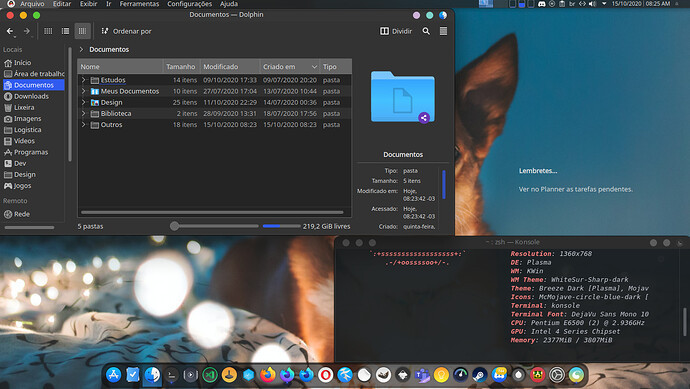
Task: Launch Steam from the dock
Action: [x=480, y=375]
